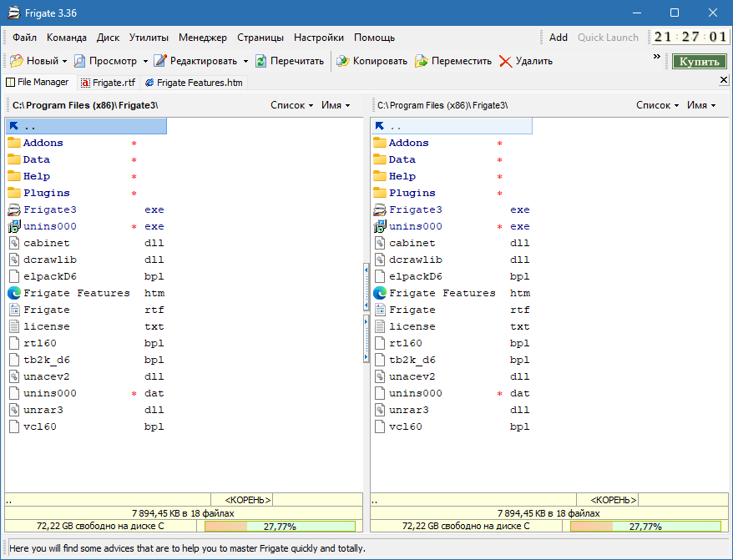733x560 pixels.
Task: Switch to the Frigate Features.htm tab
Action: tap(193, 83)
